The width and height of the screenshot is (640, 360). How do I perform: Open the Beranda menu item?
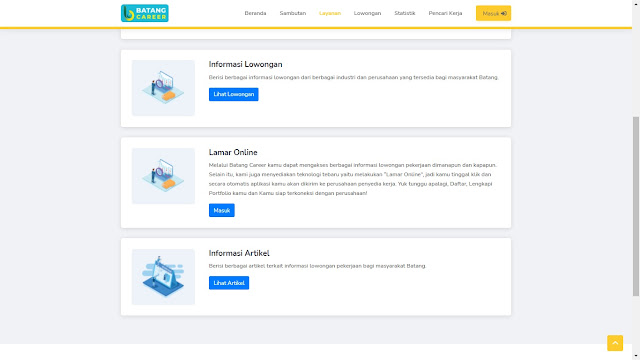(x=255, y=13)
